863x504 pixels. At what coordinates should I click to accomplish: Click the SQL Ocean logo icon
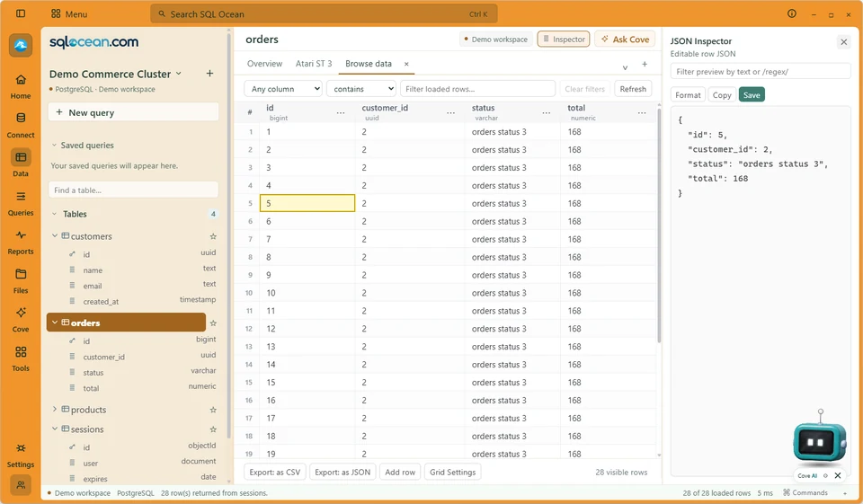coord(21,45)
